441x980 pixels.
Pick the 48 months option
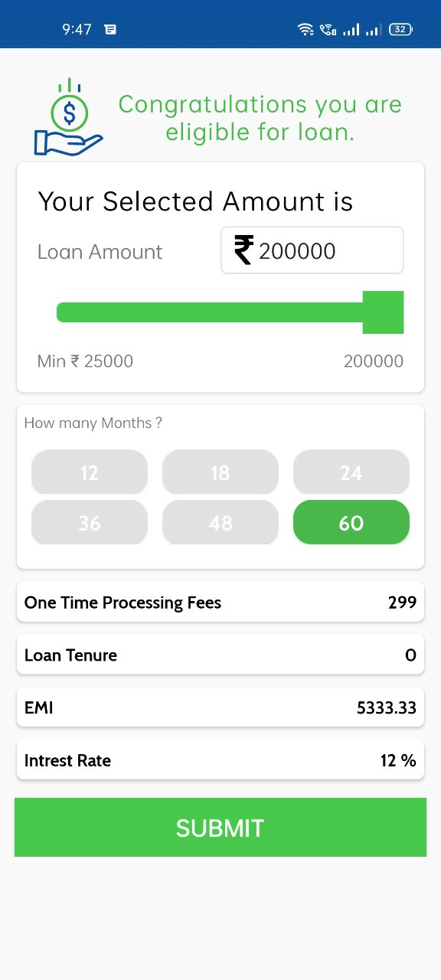[x=220, y=522]
